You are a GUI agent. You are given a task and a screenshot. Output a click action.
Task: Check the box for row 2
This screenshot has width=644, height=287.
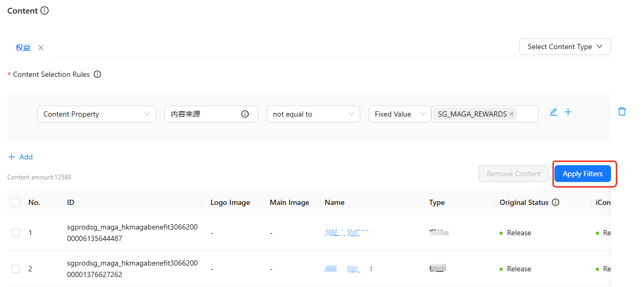click(16, 269)
